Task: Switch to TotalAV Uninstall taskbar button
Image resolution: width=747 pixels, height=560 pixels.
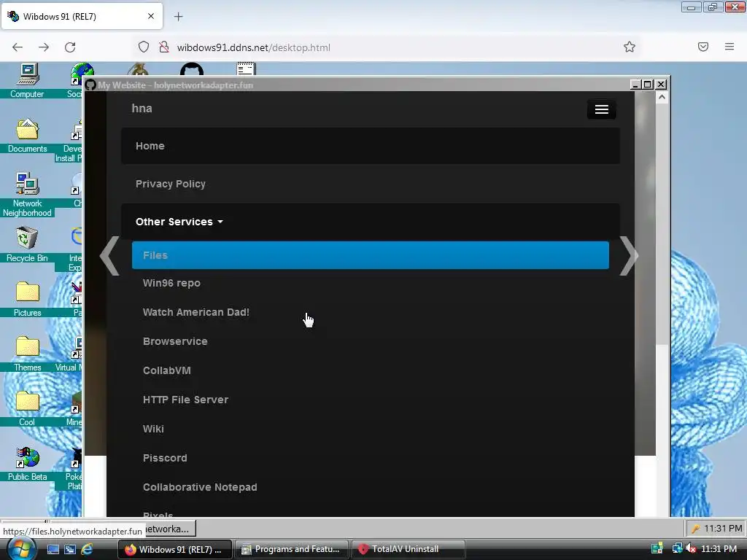Action: tap(408, 549)
